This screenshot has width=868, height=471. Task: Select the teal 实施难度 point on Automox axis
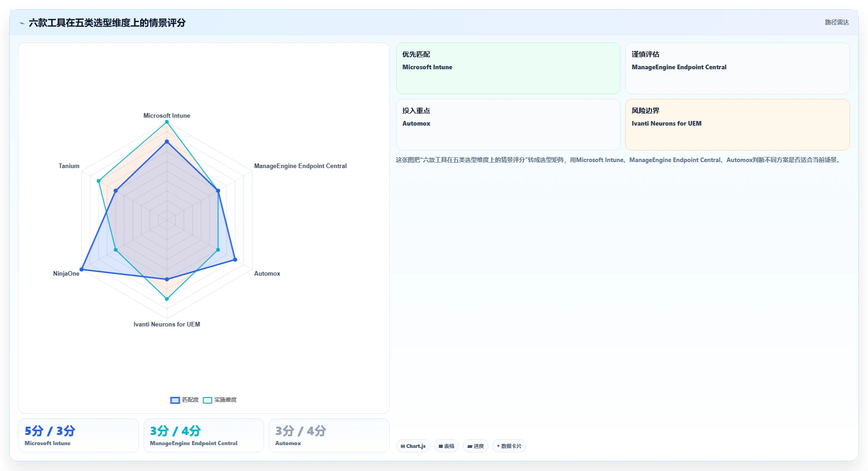tap(218, 250)
